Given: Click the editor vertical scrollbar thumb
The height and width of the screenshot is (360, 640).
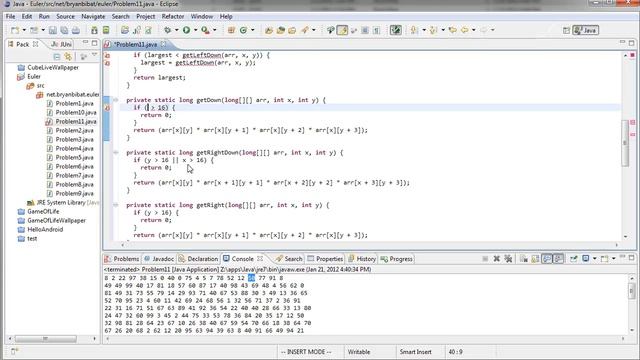Looking at the screenshot, I should (625, 143).
